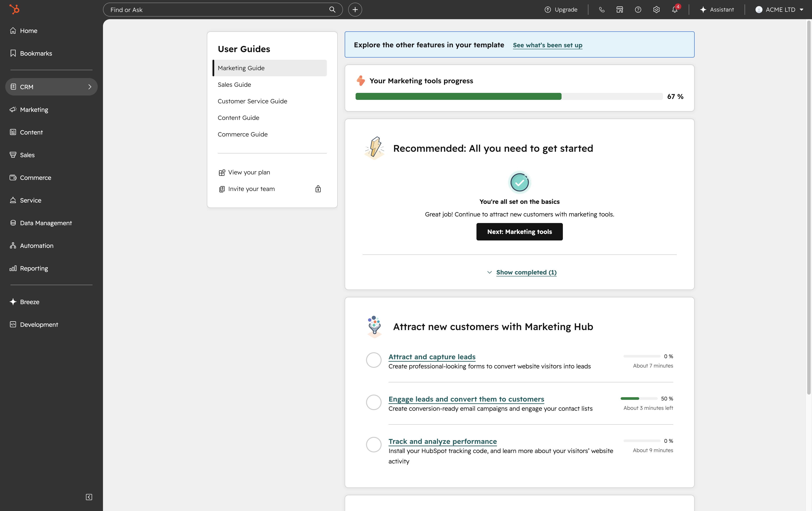Open Attract and capture leads link

(x=432, y=357)
